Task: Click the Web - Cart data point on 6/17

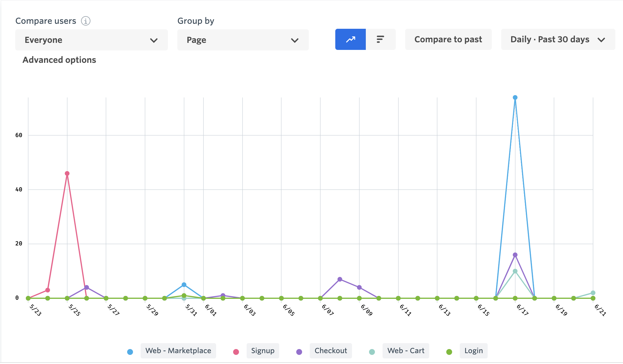Action: [515, 271]
